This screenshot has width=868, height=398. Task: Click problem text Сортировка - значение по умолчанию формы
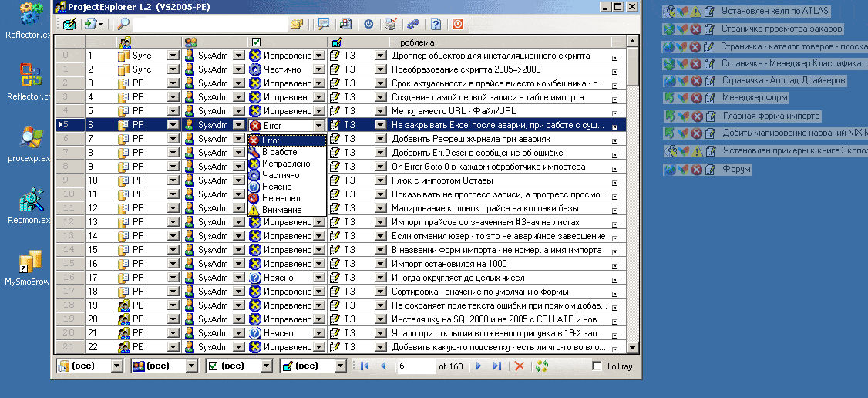coord(480,292)
